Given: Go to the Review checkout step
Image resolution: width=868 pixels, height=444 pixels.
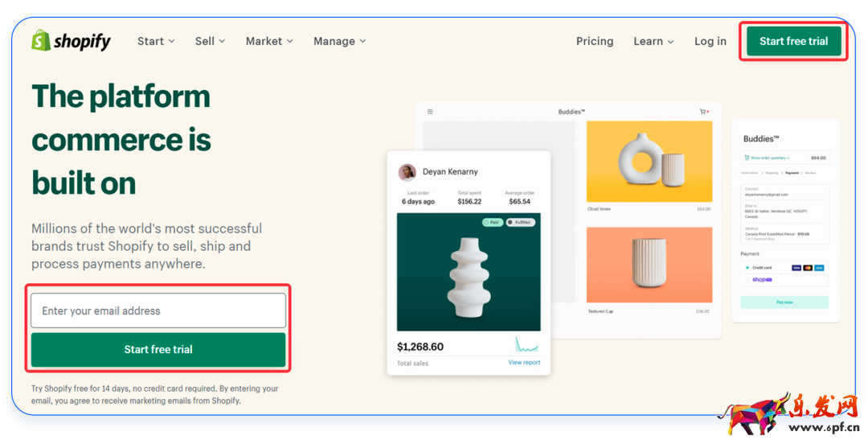Looking at the screenshot, I should [x=810, y=173].
